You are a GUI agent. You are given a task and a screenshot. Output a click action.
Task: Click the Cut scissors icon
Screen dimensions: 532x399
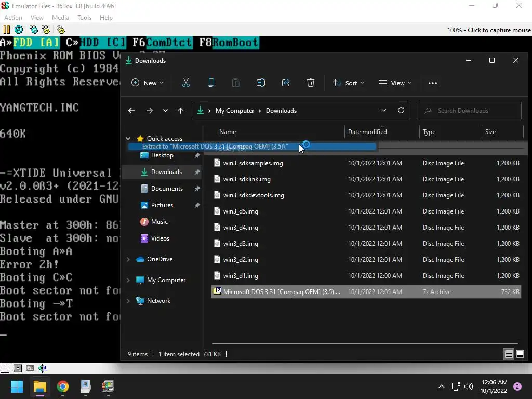[x=186, y=83]
